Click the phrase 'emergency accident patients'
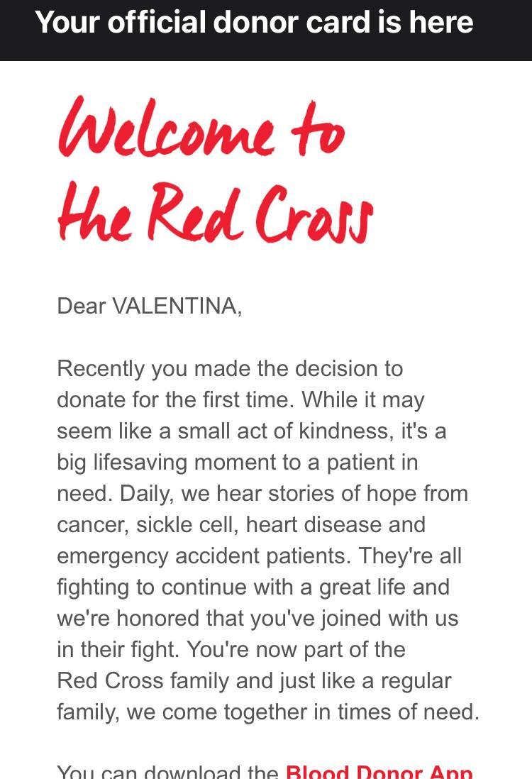Image resolution: width=532 pixels, height=779 pixels. click(202, 556)
